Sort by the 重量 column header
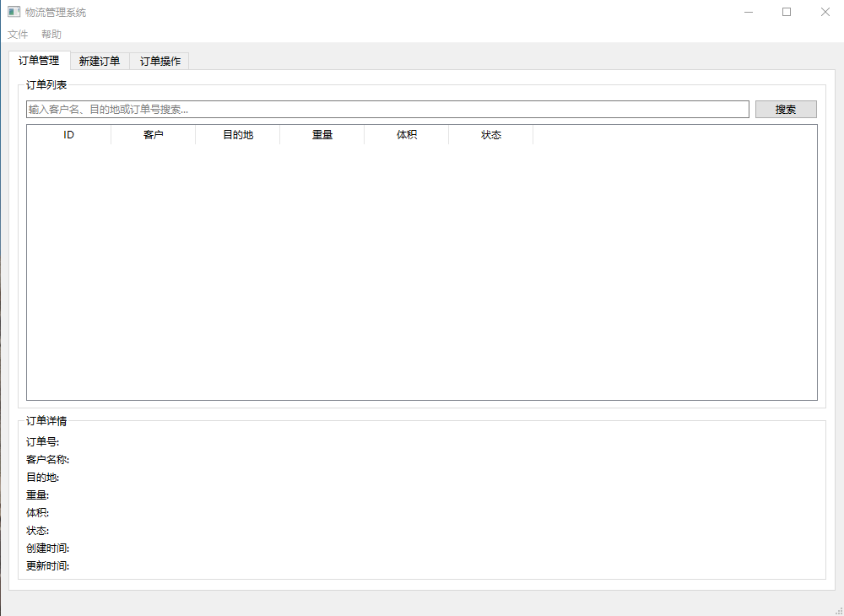Viewport: 844px width, 616px height. pyautogui.click(x=322, y=135)
